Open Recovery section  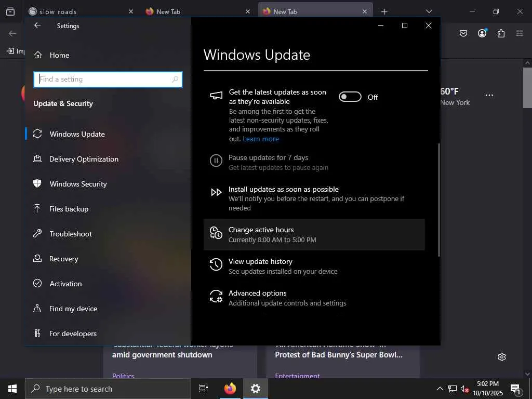pos(108,259)
